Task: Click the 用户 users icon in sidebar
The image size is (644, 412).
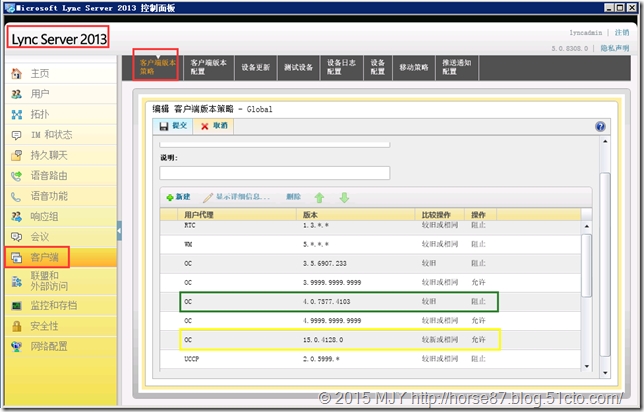Action: [16, 94]
